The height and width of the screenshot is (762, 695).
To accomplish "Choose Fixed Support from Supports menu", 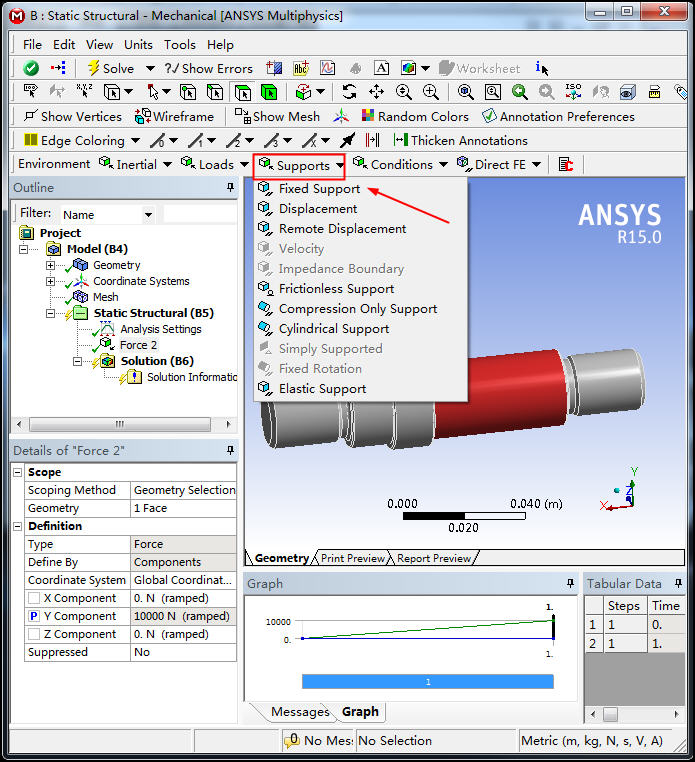I will coord(319,188).
